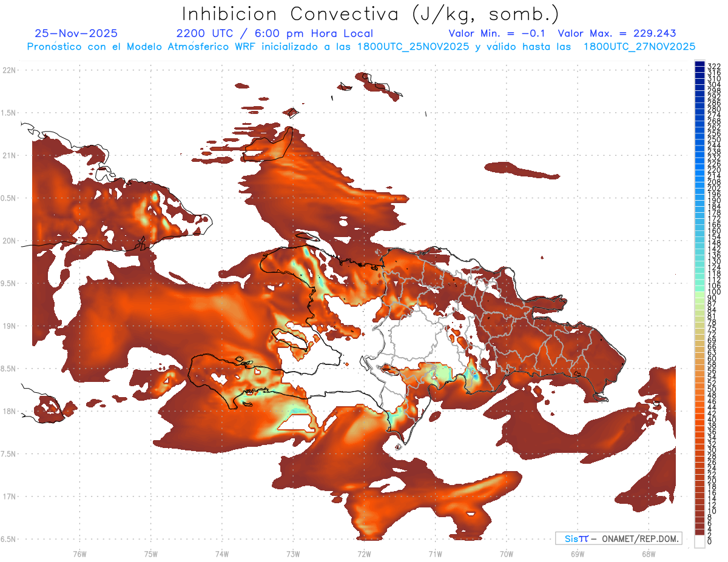Click the '160' color scale value
Image resolution: width=728 pixels, height=562 pixels.
click(x=714, y=231)
